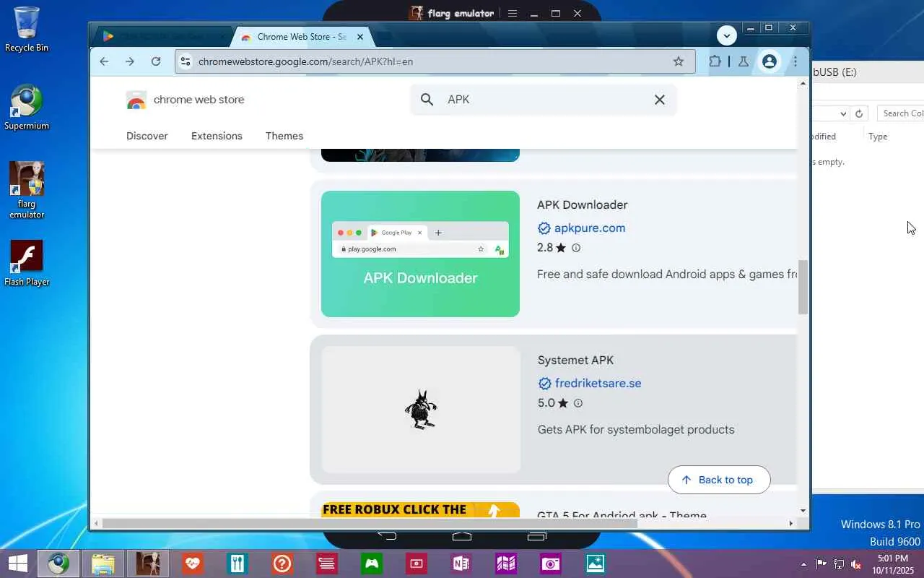Select the flarg emulator desktop shortcut
Screen dimensions: 924x578
(x=27, y=190)
